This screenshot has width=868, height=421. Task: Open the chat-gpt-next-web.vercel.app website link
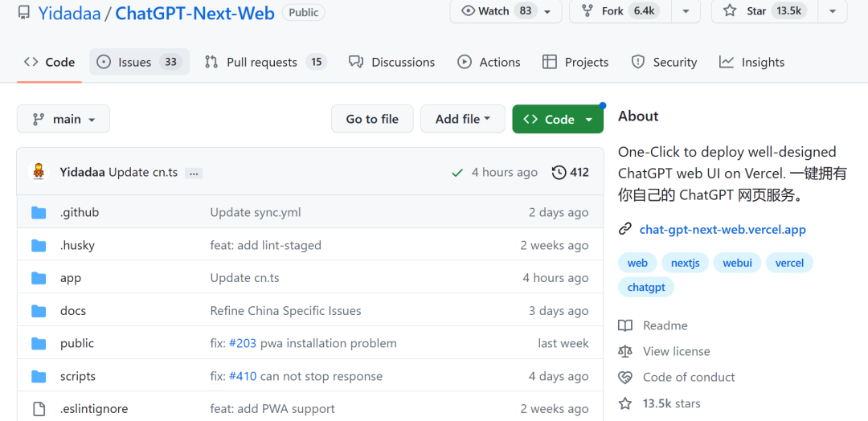[723, 230]
